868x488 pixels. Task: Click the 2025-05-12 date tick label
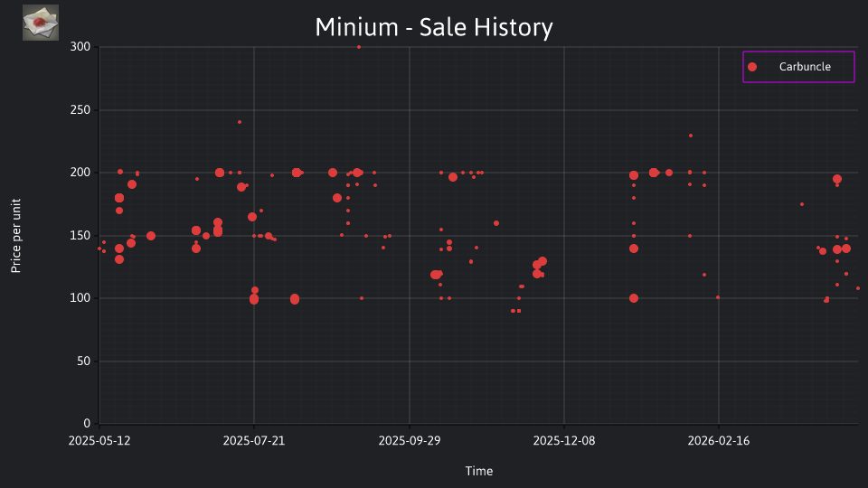coord(99,441)
